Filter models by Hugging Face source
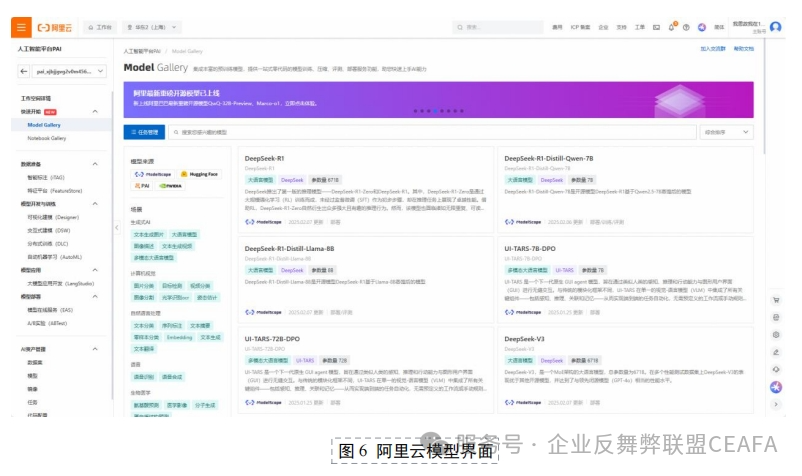This screenshot has width=802, height=476. 199,174
